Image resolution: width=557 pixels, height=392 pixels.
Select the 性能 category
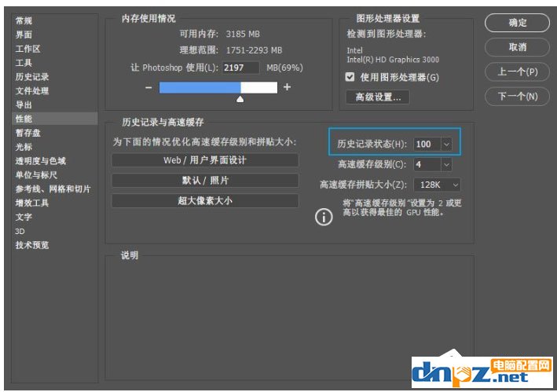pyautogui.click(x=55, y=119)
